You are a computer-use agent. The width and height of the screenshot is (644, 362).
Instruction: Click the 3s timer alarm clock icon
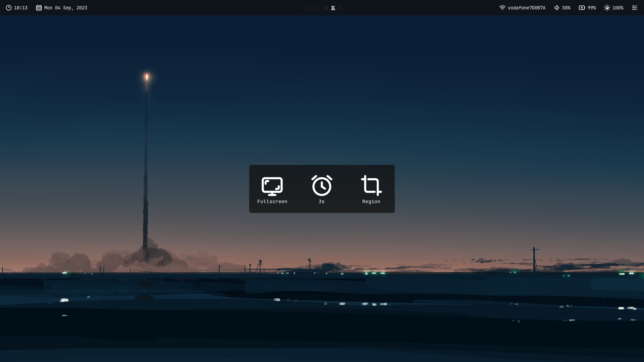point(322,185)
